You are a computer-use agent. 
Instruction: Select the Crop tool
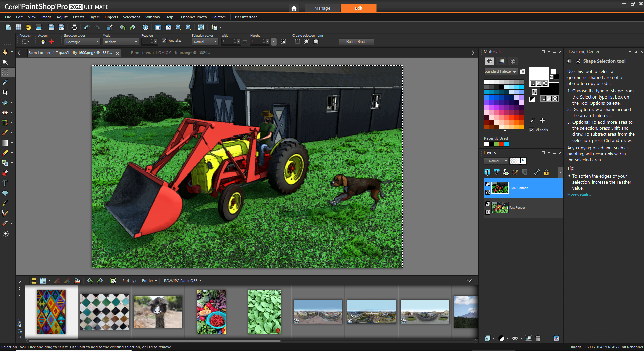click(x=5, y=92)
